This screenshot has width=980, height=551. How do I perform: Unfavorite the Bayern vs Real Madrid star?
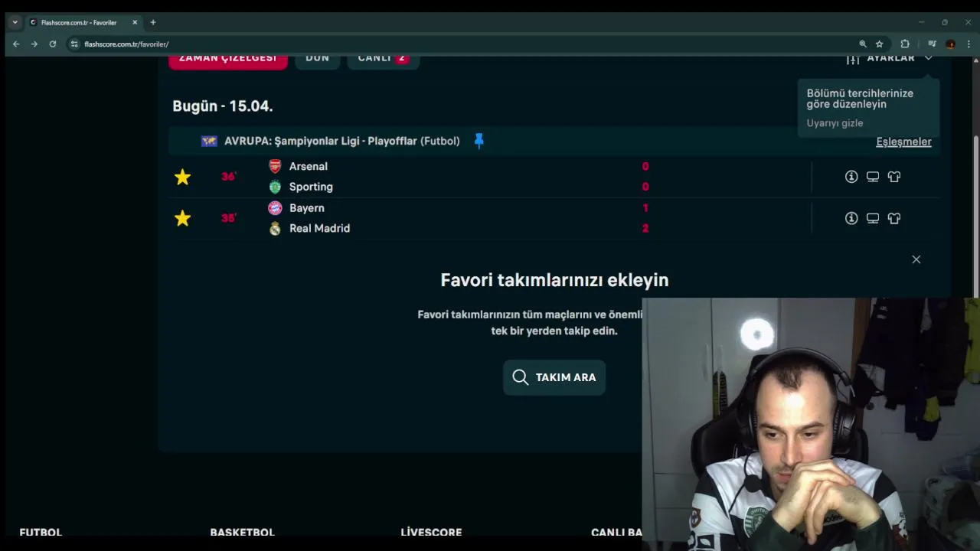pos(182,218)
